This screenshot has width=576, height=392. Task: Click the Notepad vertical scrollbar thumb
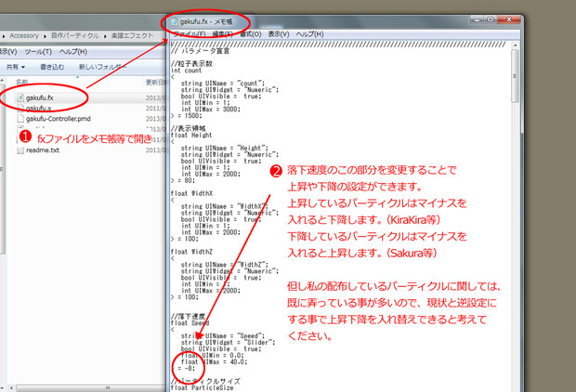(515, 76)
